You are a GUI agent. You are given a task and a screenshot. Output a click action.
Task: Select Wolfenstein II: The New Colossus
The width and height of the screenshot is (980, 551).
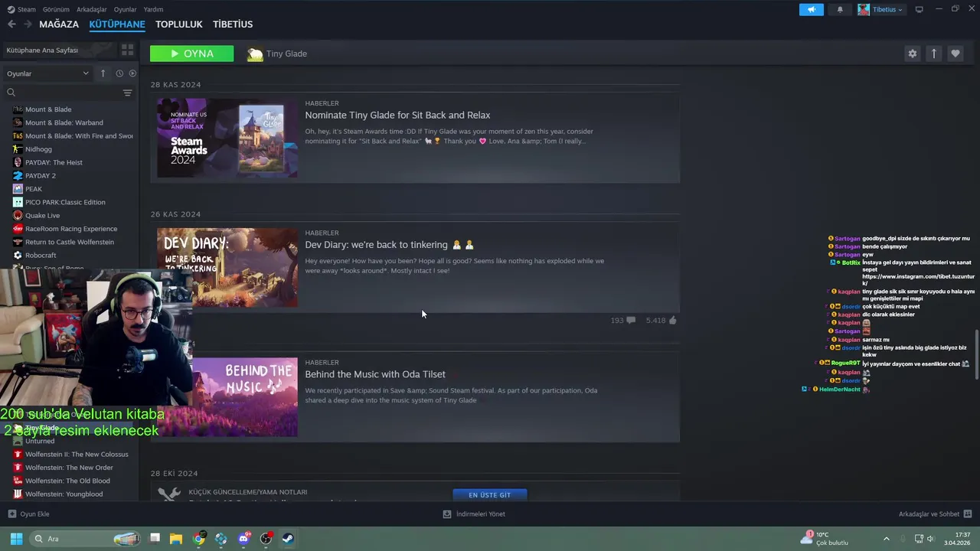77,455
